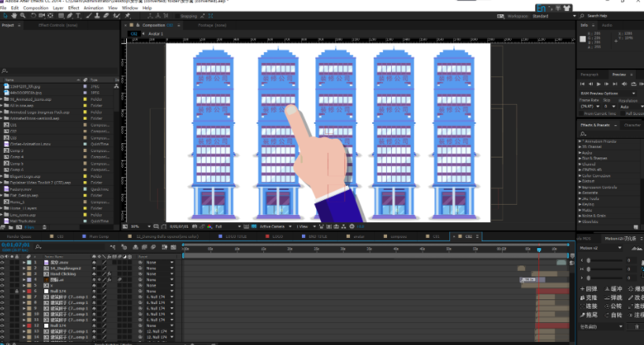Select the Hand tool in the toolbar

[13, 16]
